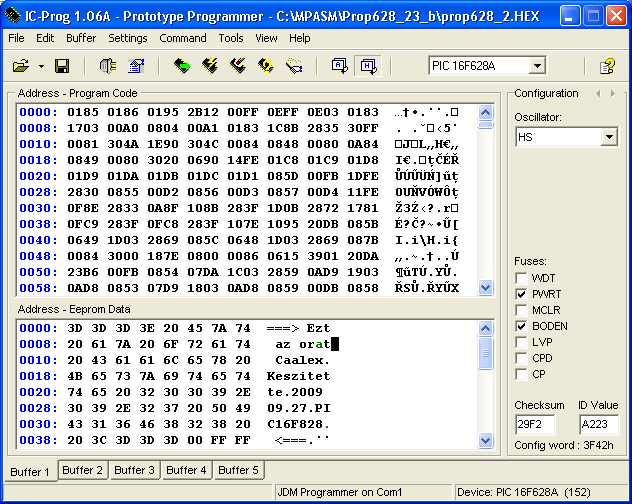Click the Erase All icon
The image size is (632, 504).
[x=266, y=65]
